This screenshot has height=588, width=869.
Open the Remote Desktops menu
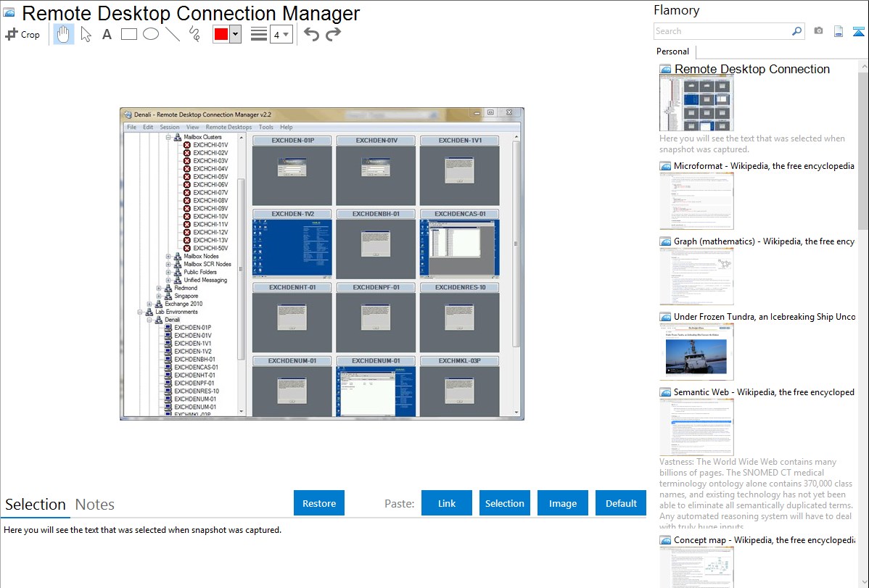[228, 127]
